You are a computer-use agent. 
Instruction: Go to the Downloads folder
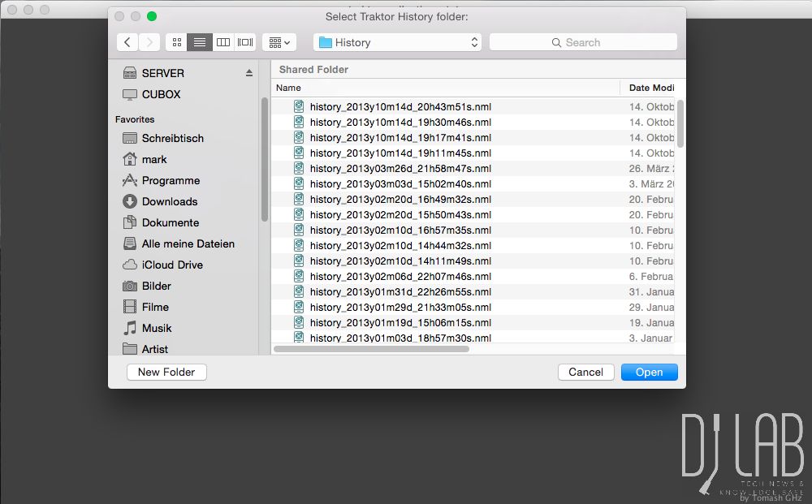pyautogui.click(x=169, y=201)
